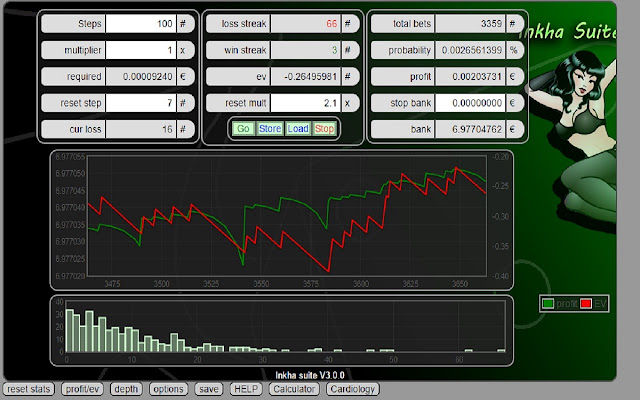Click the total bets label

point(412,24)
